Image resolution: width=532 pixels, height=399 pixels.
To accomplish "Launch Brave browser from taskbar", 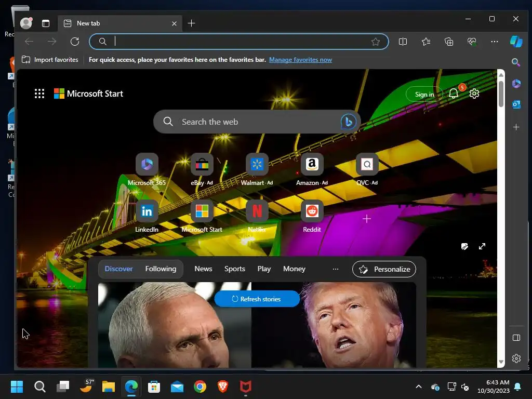I will coord(222,387).
